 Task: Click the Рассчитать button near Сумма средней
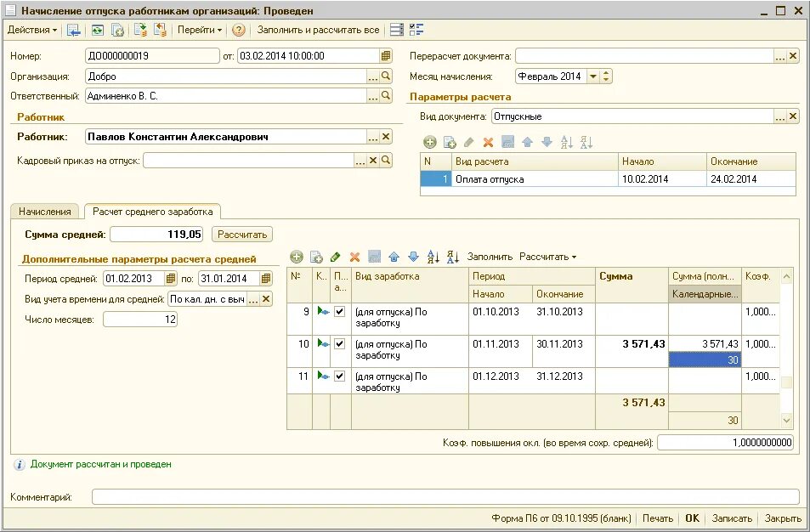pyautogui.click(x=242, y=235)
